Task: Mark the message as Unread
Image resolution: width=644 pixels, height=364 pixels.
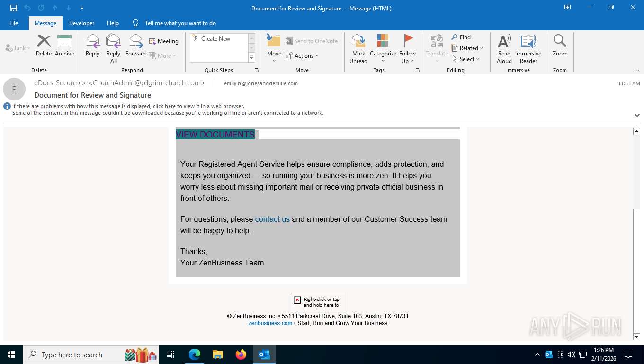Action: pos(358,48)
